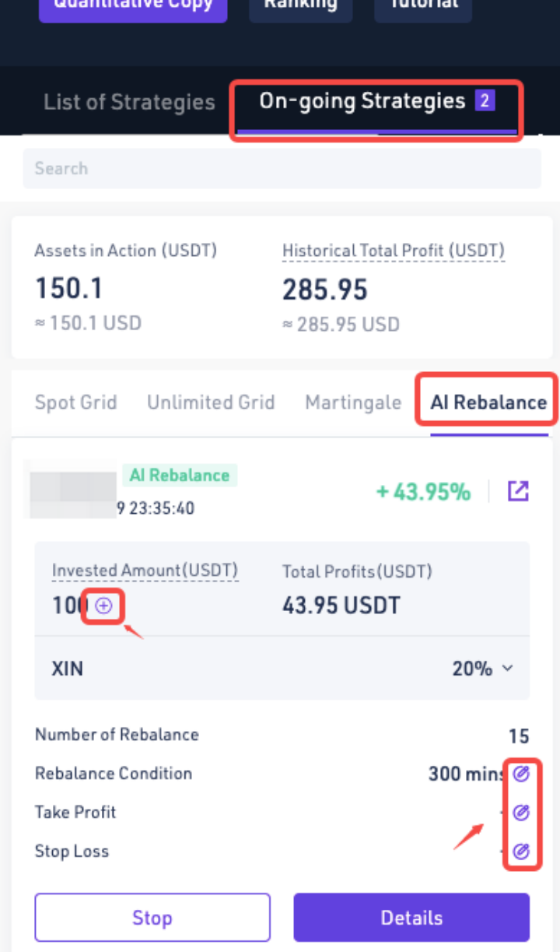Click the Historical Total Profit label

[x=393, y=251]
